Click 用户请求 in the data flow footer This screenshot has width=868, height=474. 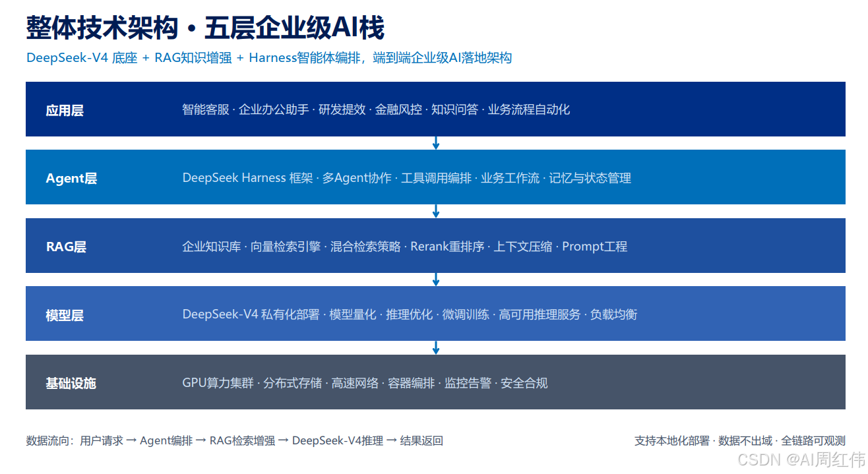coord(102,441)
